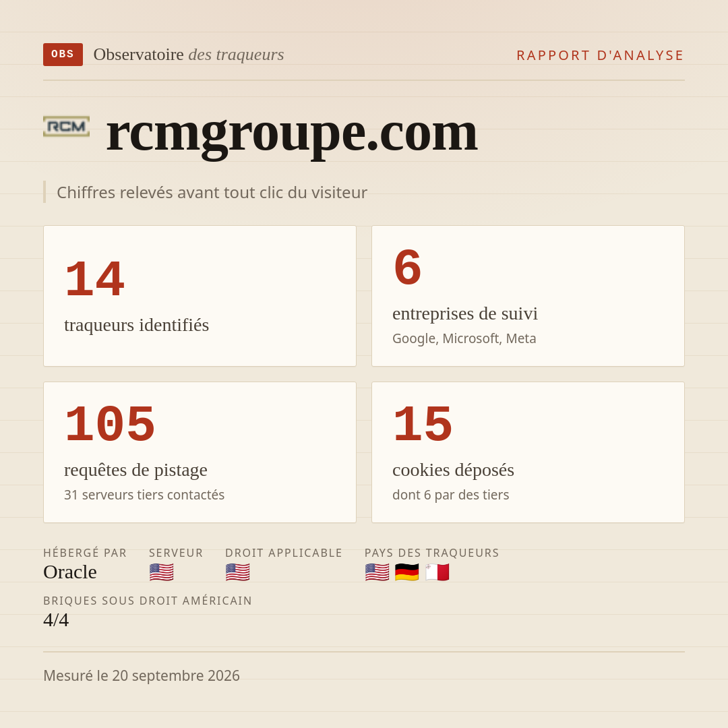This screenshot has width=728, height=728.
Task: Click the 'requêtes de pistage' label
Action: click(135, 470)
